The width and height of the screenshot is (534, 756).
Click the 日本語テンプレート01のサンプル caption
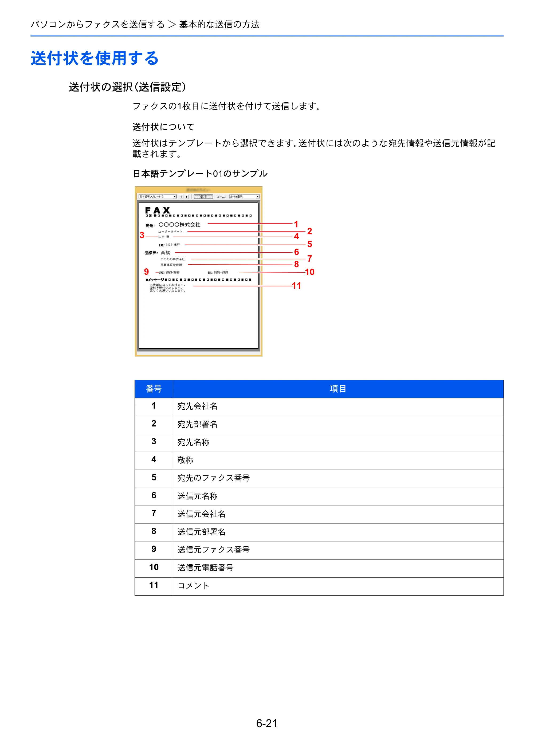200,174
